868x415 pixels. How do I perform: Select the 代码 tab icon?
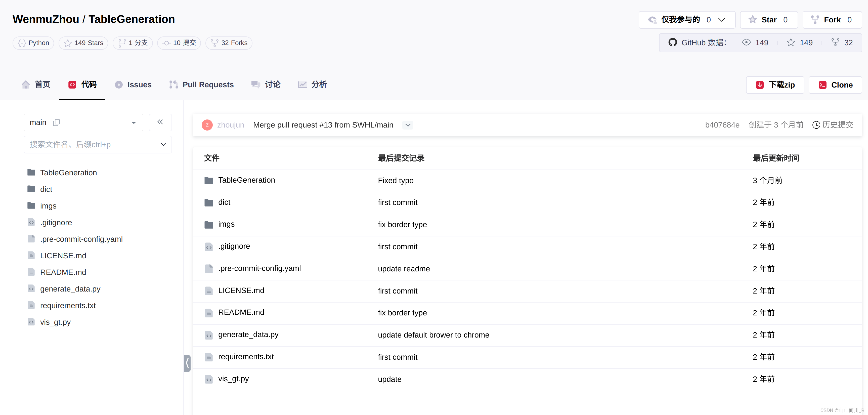coord(72,85)
